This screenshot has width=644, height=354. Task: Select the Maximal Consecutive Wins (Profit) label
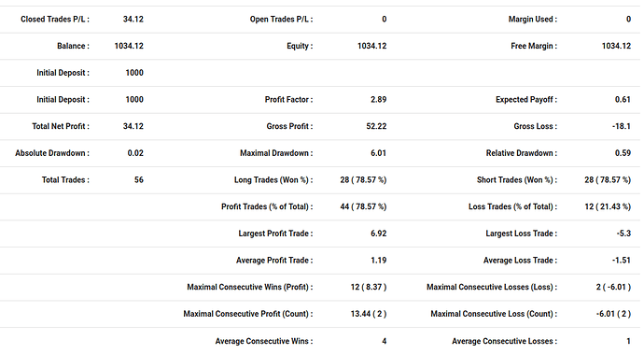250,287
